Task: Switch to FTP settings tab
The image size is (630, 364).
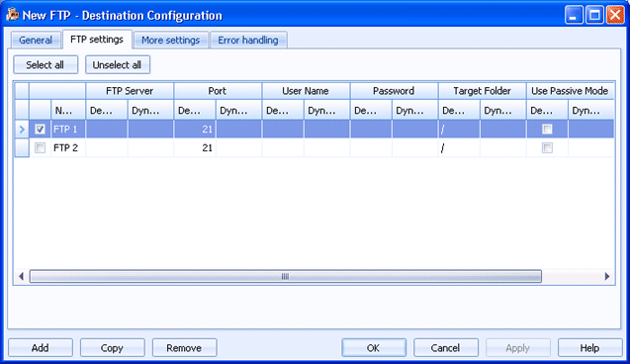Action: click(97, 40)
